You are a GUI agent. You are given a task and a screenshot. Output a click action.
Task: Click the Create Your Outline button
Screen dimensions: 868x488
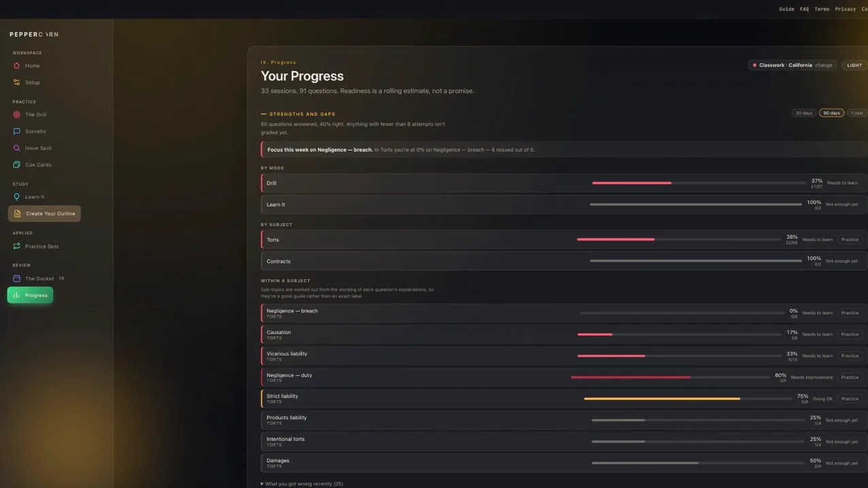(44, 214)
